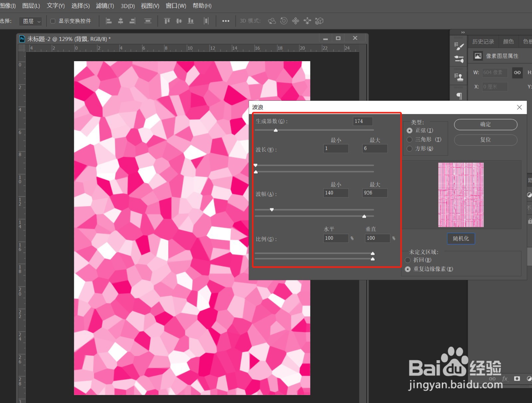Select the 3D pan camera icon
This screenshot has height=403, width=532.
[x=295, y=21]
